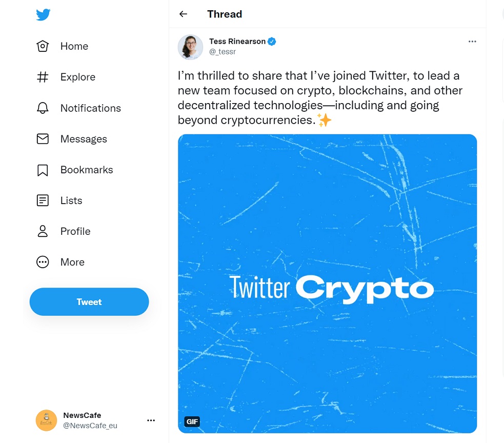Open the Notifications bell icon
The image size is (504, 443).
click(43, 108)
